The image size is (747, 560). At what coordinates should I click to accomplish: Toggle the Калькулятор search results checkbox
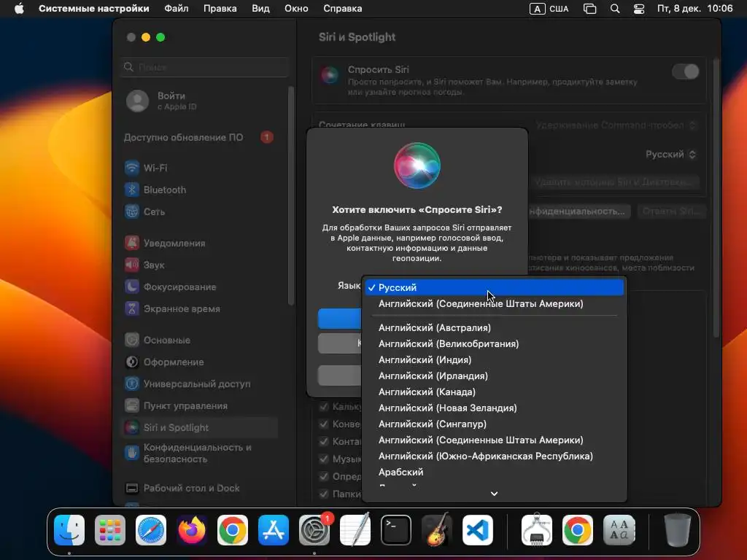[x=324, y=406]
